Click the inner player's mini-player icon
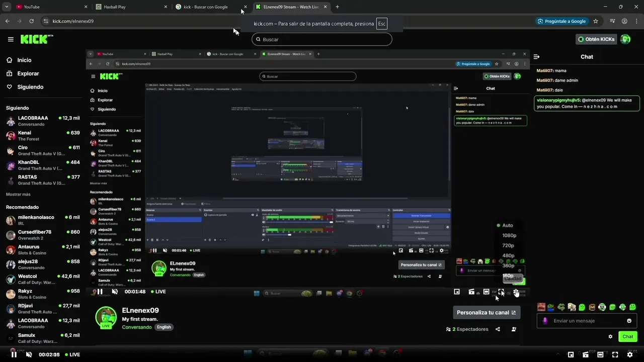 pyautogui.click(x=457, y=292)
